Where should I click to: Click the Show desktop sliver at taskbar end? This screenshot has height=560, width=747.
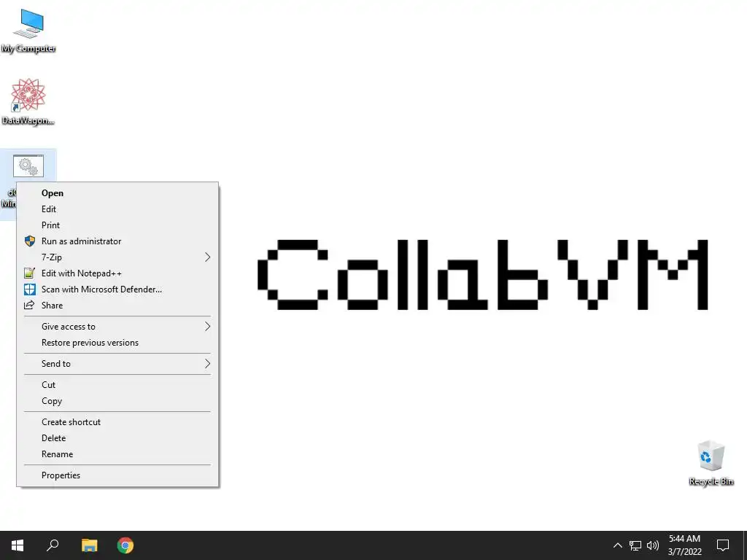pos(745,545)
